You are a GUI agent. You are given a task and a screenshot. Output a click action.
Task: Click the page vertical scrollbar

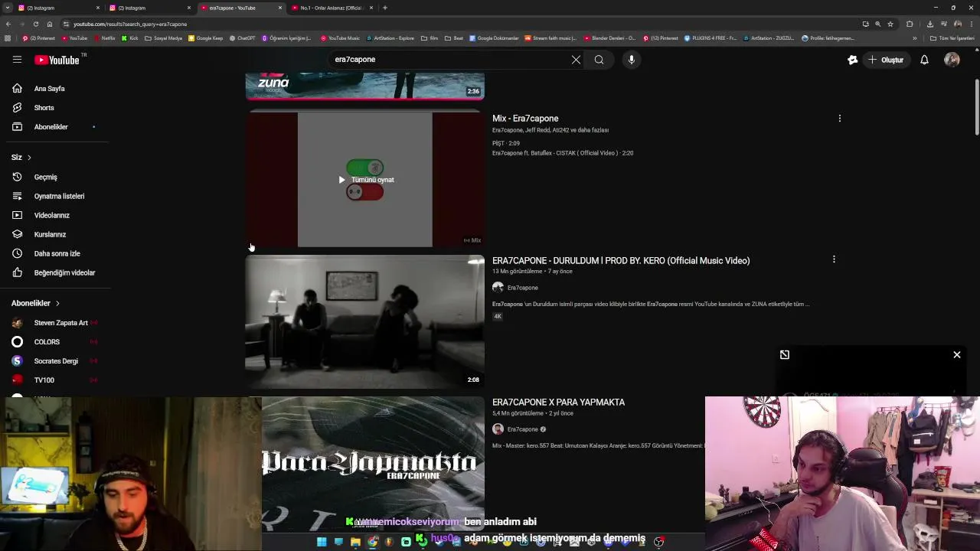(976, 107)
